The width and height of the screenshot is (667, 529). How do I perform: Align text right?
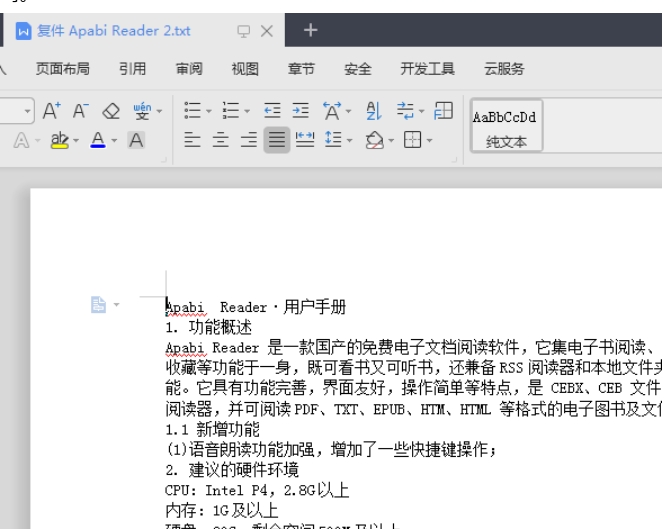(249, 139)
